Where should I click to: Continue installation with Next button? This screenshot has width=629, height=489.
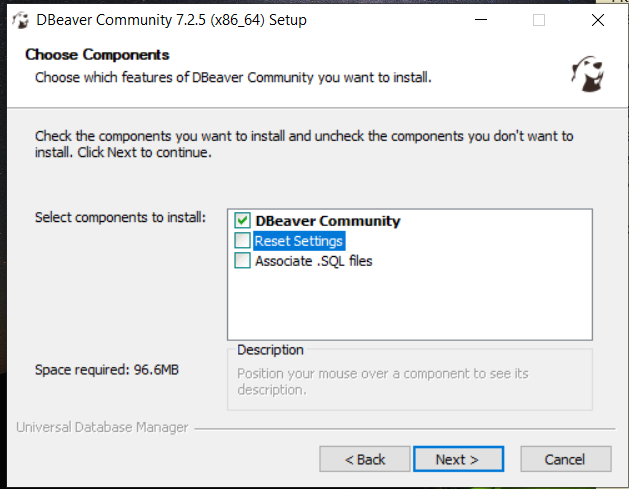[458, 459]
